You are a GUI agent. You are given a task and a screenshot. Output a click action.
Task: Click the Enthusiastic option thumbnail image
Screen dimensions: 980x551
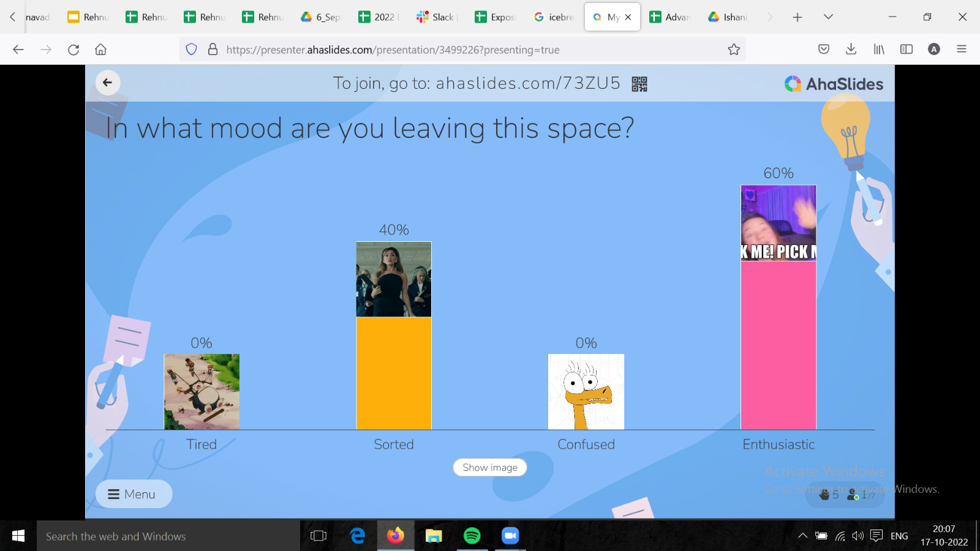tap(778, 223)
